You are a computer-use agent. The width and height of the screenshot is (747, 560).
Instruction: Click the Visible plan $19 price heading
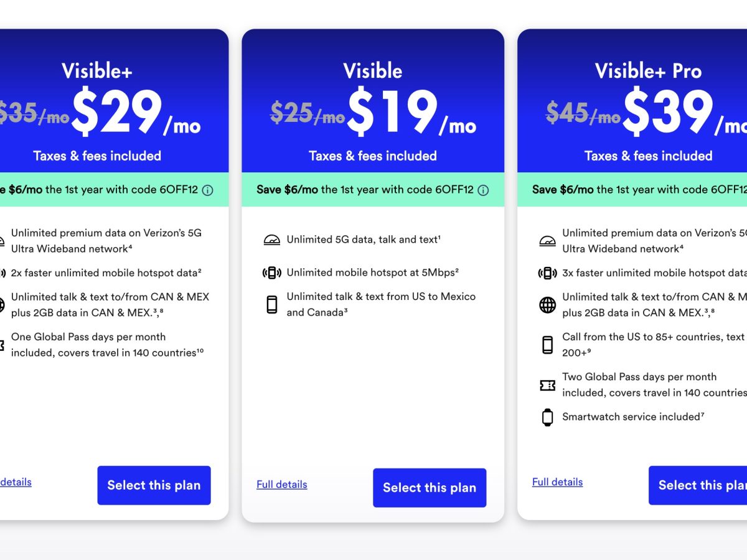coord(392,113)
